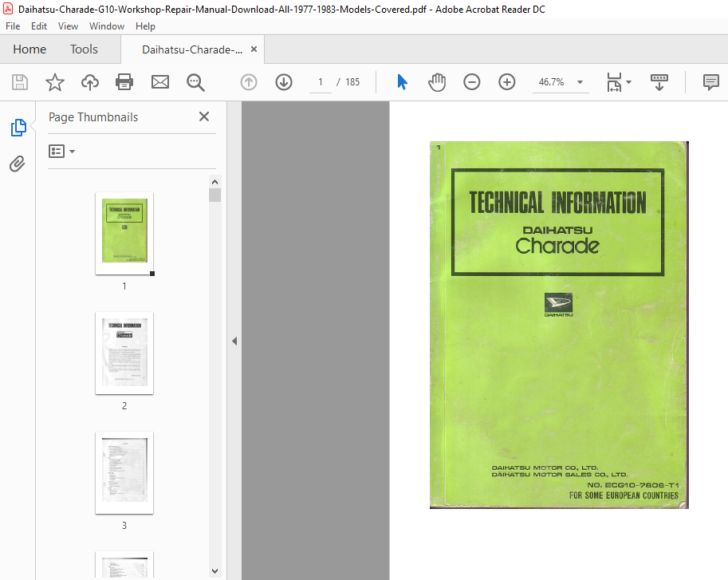Select page 3 thumbnail
The height and width of the screenshot is (580, 728).
coord(124,473)
